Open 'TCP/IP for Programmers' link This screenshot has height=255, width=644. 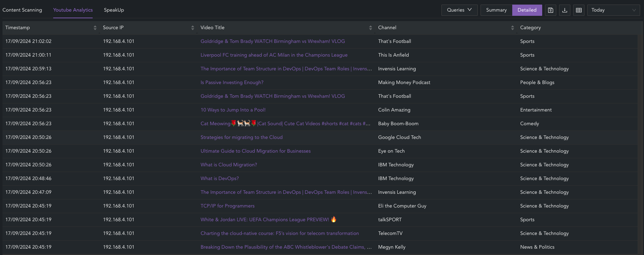pyautogui.click(x=227, y=206)
